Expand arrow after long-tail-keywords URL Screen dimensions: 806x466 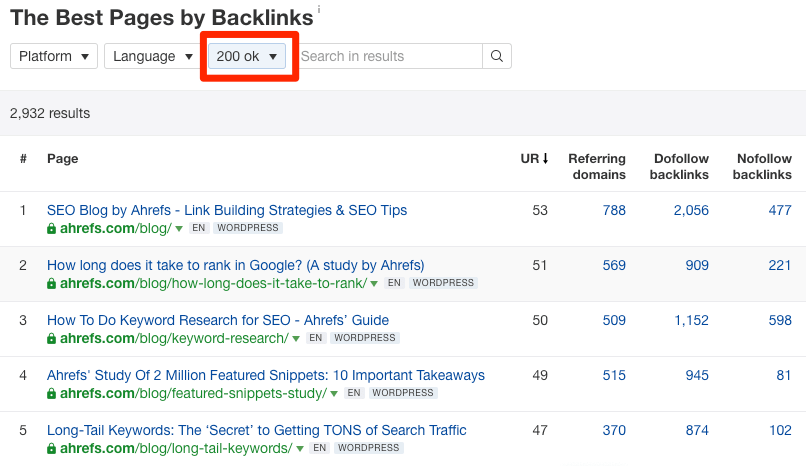click(x=300, y=449)
